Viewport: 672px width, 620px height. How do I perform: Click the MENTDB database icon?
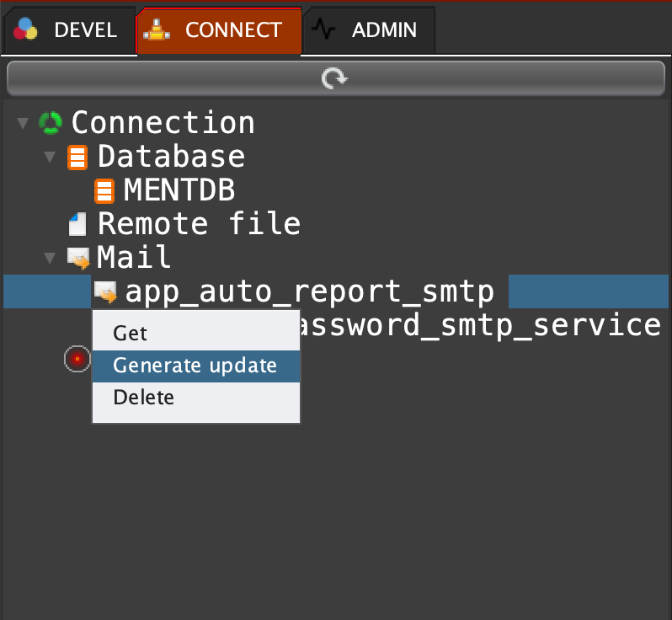tap(104, 190)
